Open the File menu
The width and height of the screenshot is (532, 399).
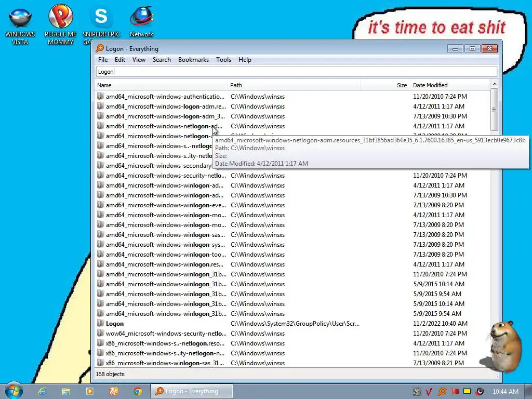pos(103,60)
